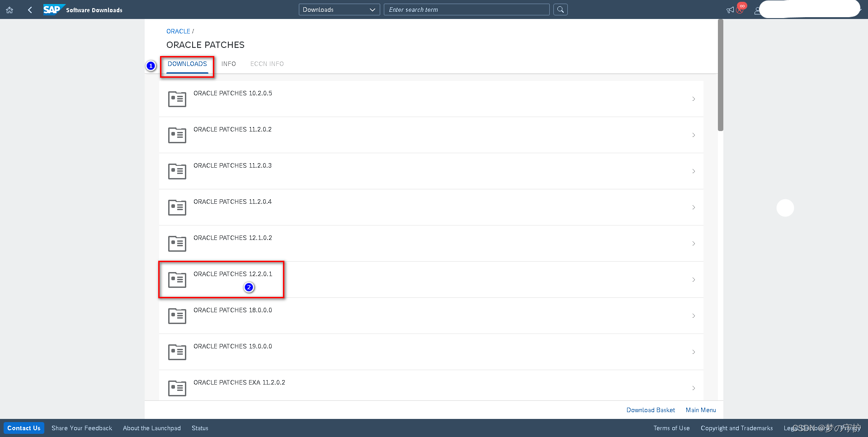Click folder icon for ORACLE PATCHES 11.2.0.2

point(177,135)
